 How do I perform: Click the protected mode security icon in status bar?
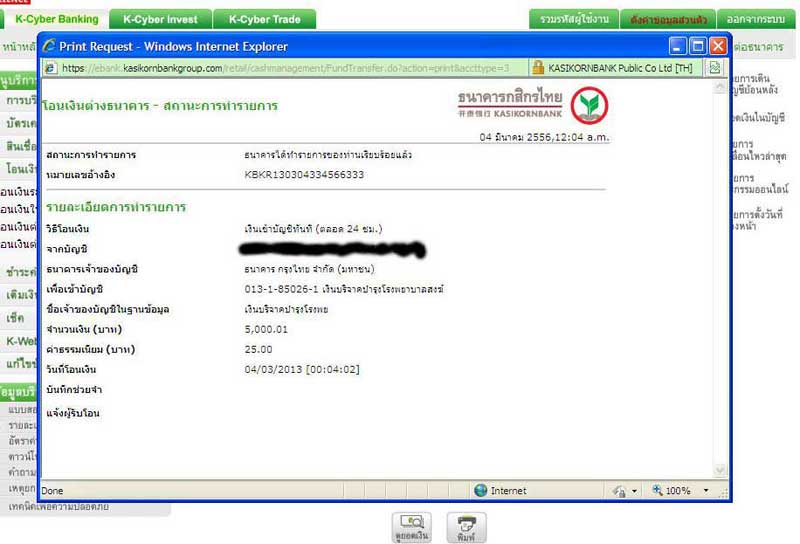(x=619, y=491)
